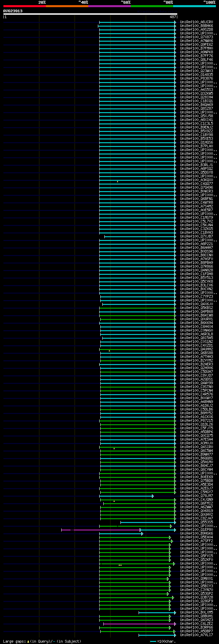
Task: Click the orange ~40% identity legend bar
Action: 67,6
